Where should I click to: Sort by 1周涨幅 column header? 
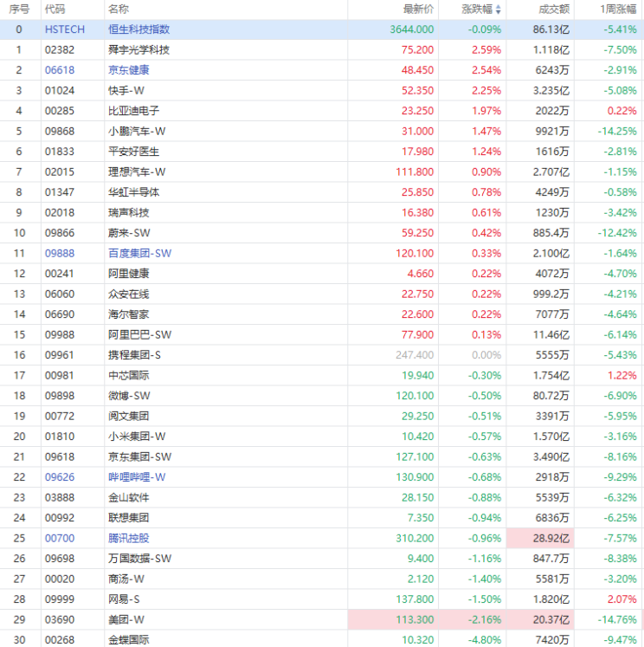pyautogui.click(x=618, y=9)
